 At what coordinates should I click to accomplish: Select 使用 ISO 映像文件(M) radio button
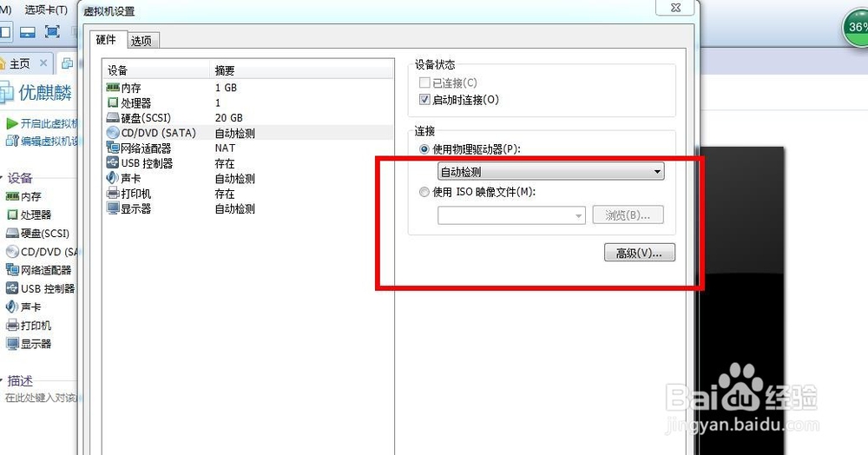click(424, 192)
